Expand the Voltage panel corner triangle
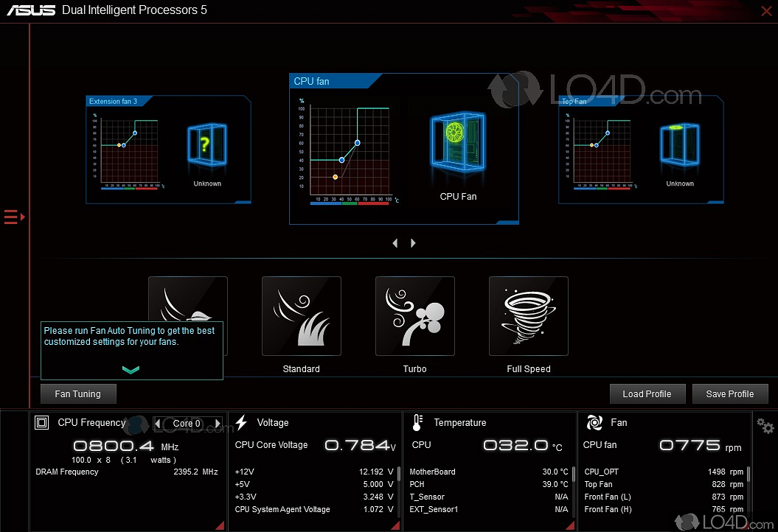The height and width of the screenshot is (532, 778). coord(394,525)
